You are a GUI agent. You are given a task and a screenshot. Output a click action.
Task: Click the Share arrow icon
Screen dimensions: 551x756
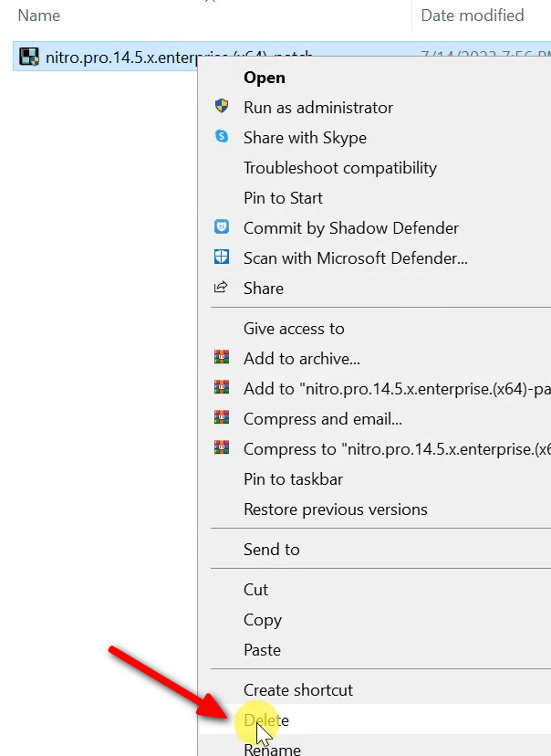(x=222, y=288)
